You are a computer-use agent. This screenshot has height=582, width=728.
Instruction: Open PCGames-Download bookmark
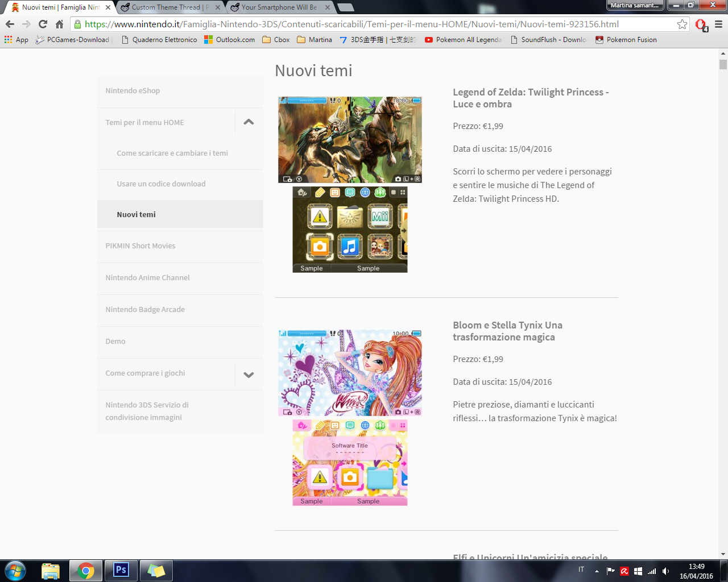(x=73, y=40)
